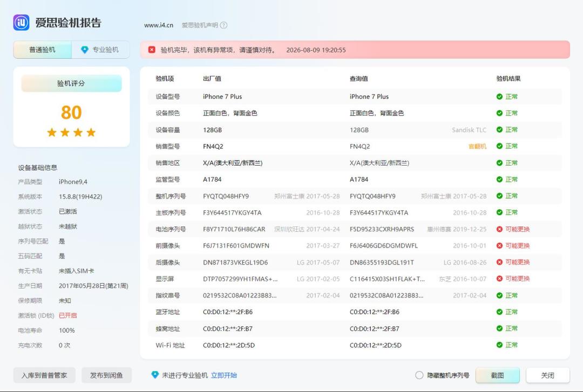Click the 验机结果 column header

point(509,78)
